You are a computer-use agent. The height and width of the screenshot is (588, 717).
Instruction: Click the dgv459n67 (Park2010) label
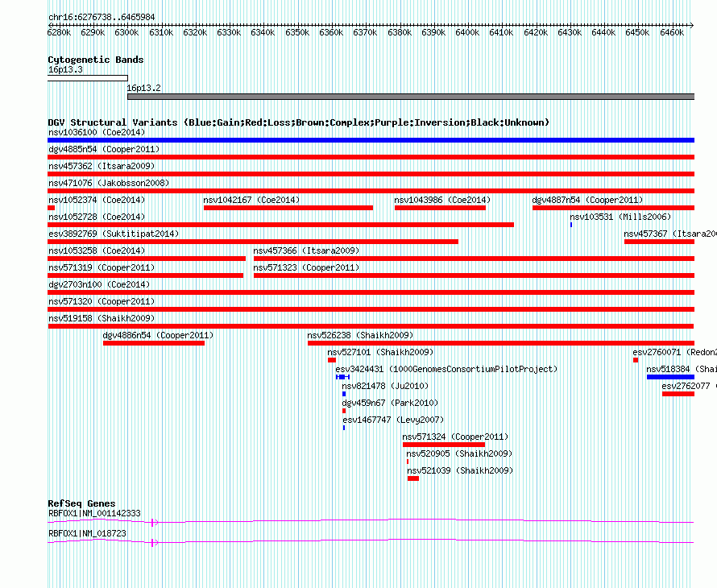(390, 403)
